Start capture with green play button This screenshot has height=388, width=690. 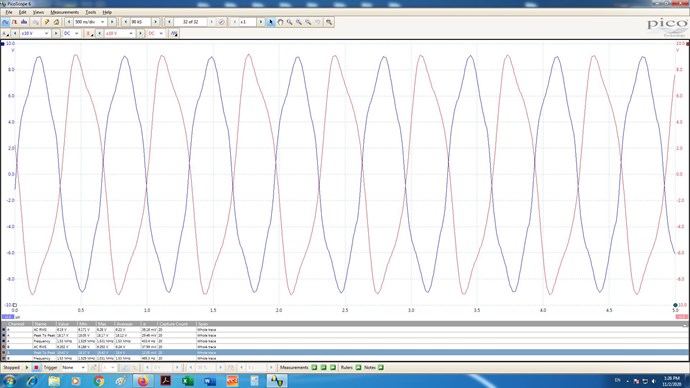[x=27, y=367]
